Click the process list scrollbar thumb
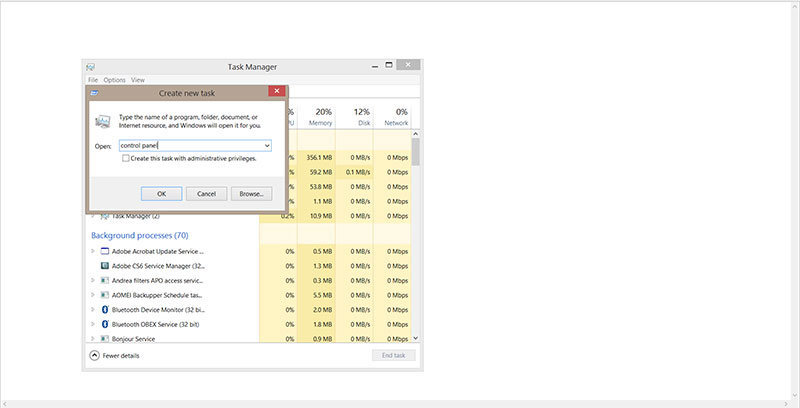The image size is (800, 408). click(415, 151)
